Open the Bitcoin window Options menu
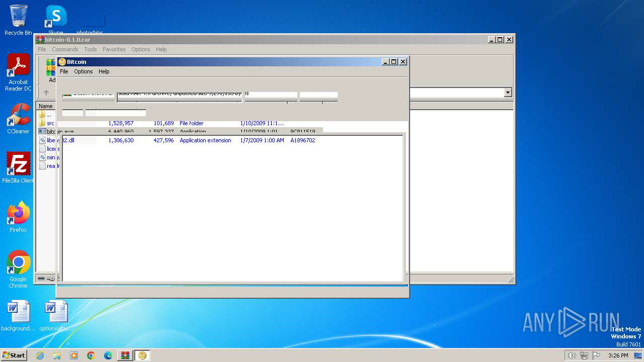The height and width of the screenshot is (362, 644). pos(84,71)
